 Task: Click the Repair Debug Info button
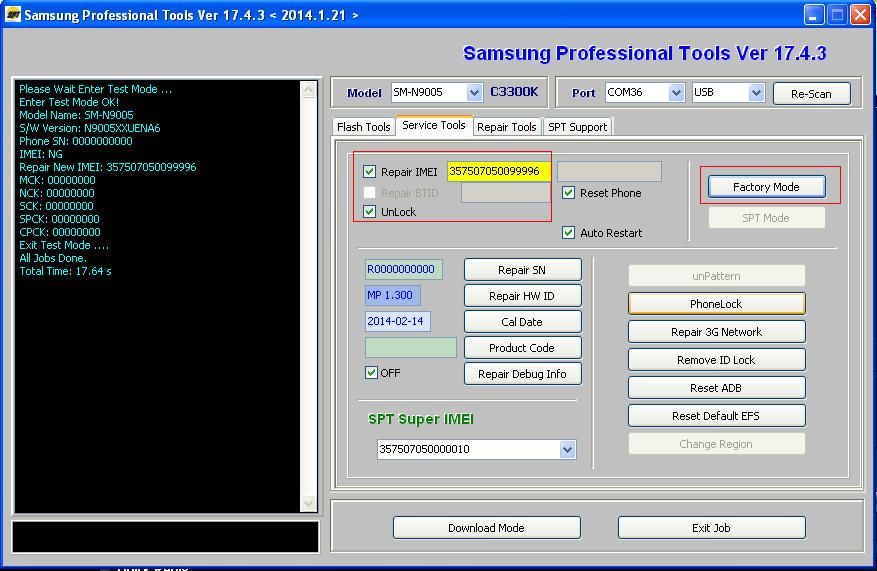pyautogui.click(x=522, y=374)
